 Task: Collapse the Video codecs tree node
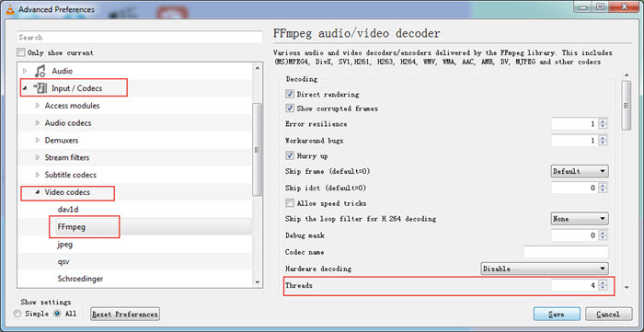[38, 192]
